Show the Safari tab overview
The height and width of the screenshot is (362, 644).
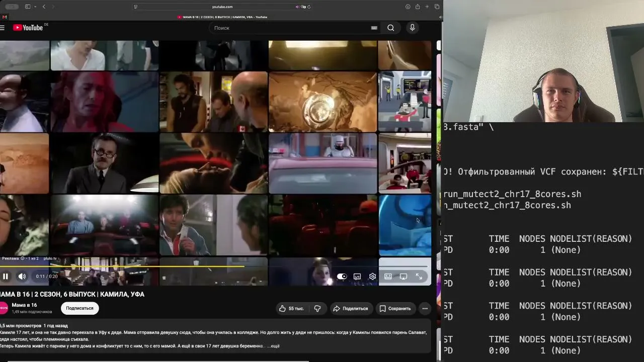pos(437,7)
